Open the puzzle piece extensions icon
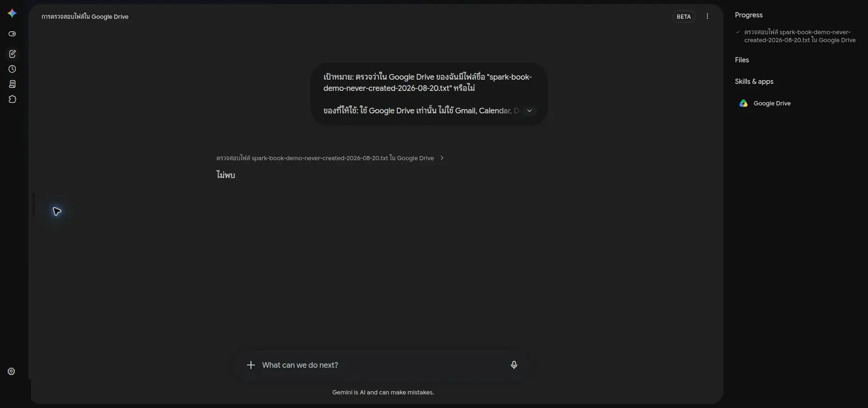The image size is (868, 408). pyautogui.click(x=12, y=99)
